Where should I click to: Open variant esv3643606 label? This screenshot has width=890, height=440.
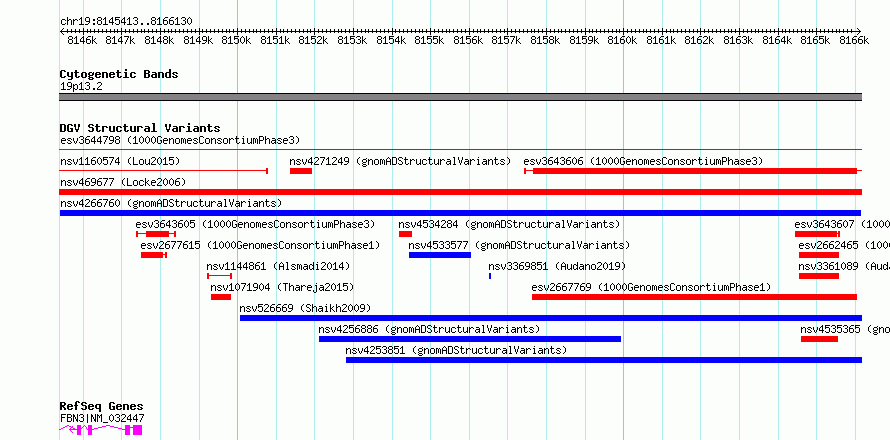(x=643, y=161)
